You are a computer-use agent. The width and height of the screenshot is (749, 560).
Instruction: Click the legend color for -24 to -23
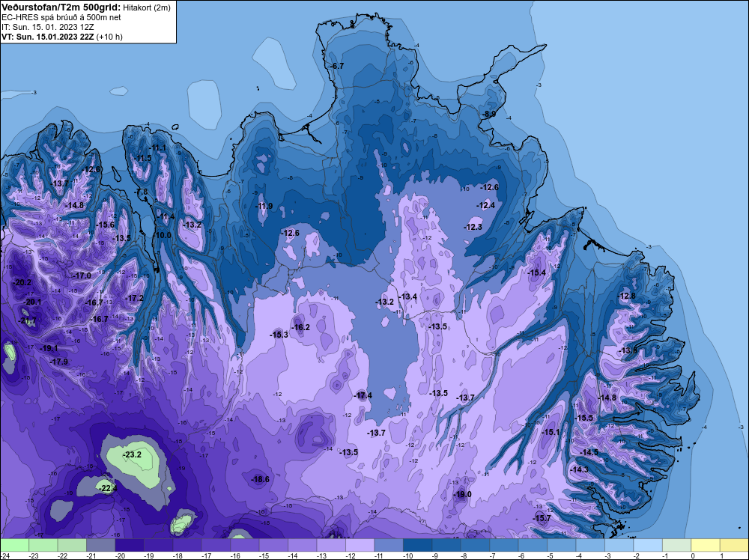click(x=15, y=545)
